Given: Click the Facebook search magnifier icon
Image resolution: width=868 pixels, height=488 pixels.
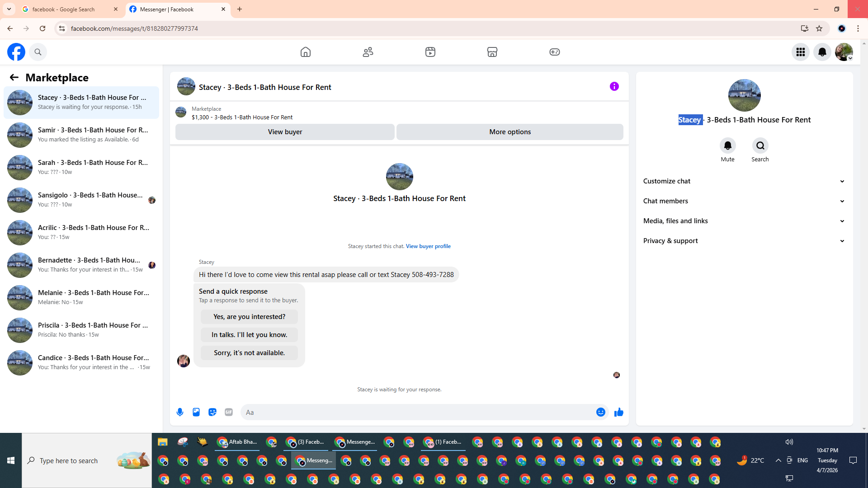Looking at the screenshot, I should [38, 52].
